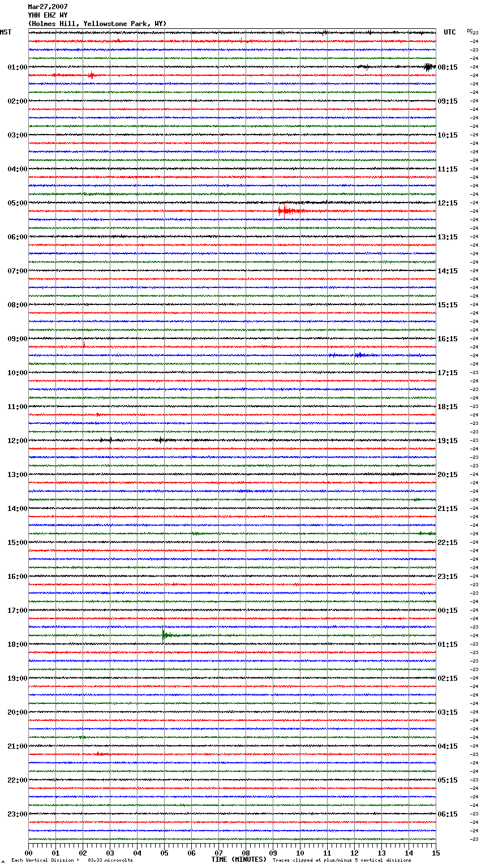The image size is (481, 868).
Task: Select the 08:00 MST time label
Action: pyautogui.click(x=18, y=305)
